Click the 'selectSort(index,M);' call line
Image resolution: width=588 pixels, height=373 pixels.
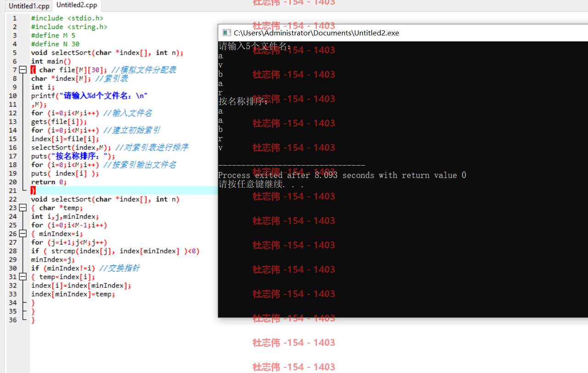[71, 148]
